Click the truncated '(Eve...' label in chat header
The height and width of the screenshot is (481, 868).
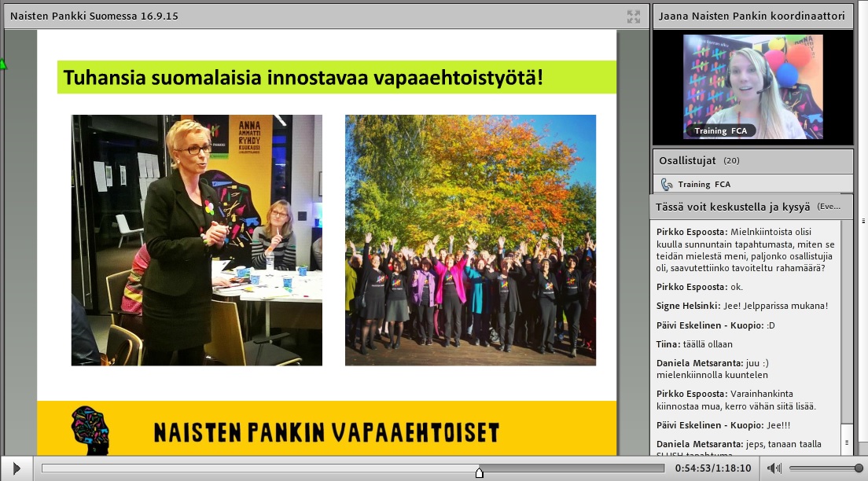[829, 207]
